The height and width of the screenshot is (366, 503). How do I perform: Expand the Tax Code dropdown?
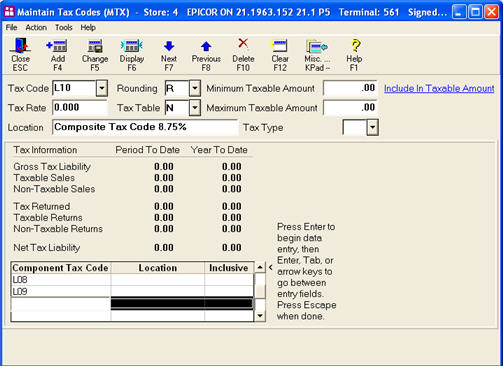[x=102, y=89]
